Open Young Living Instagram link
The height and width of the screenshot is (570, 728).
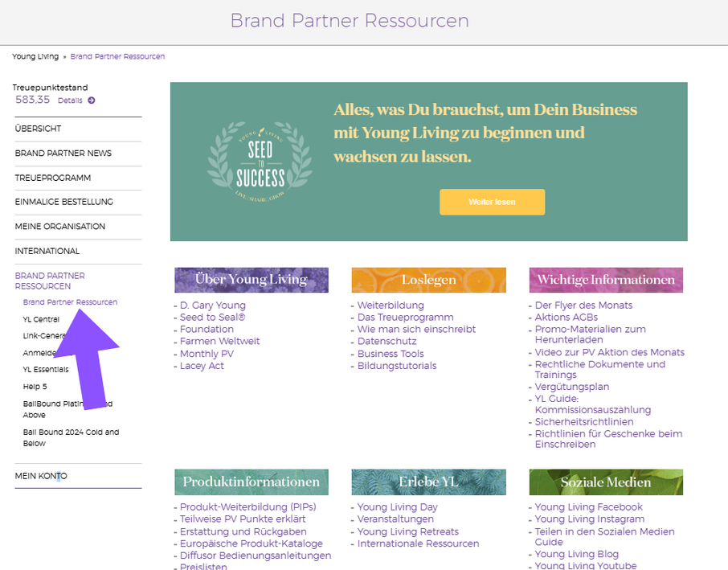[x=590, y=519]
